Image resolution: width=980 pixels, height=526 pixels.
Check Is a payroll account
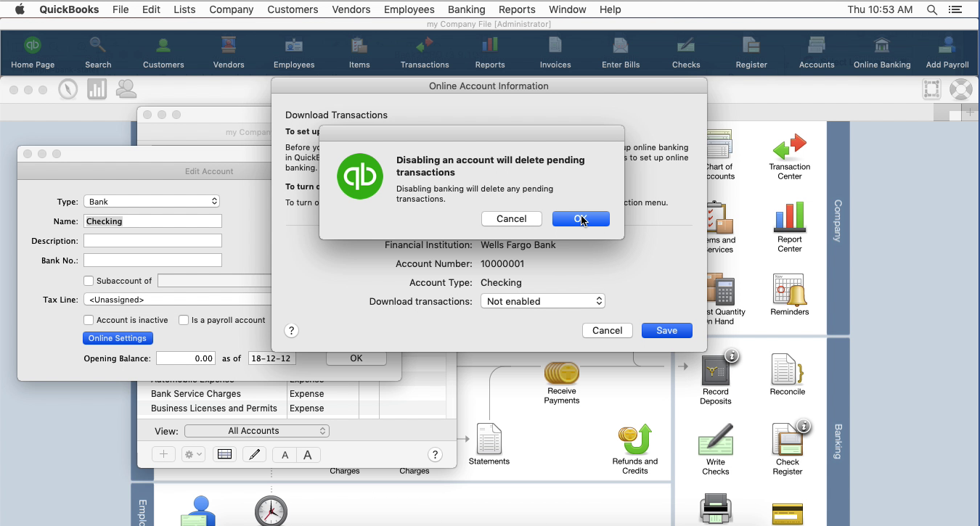pos(184,320)
